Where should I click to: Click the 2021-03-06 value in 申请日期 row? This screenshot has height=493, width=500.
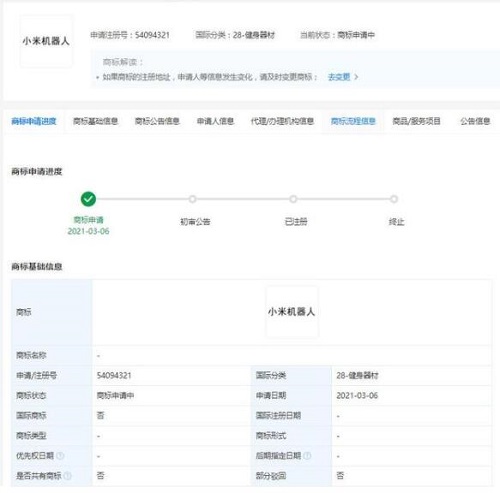pos(357,396)
